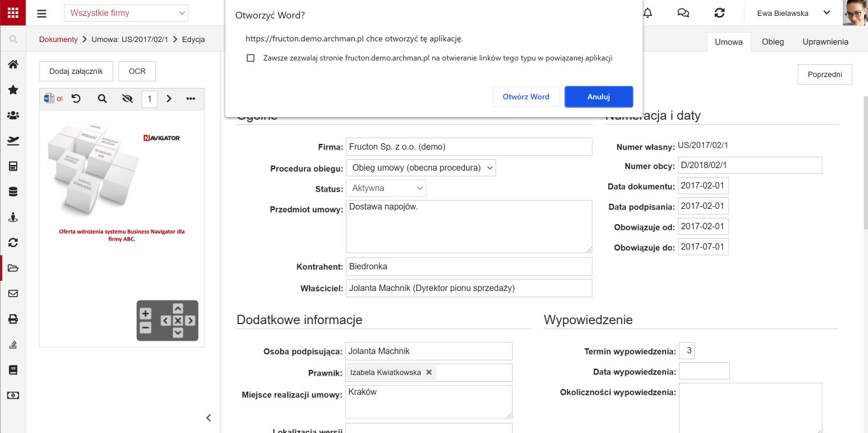Click the Anuluj button in dialog

(599, 97)
